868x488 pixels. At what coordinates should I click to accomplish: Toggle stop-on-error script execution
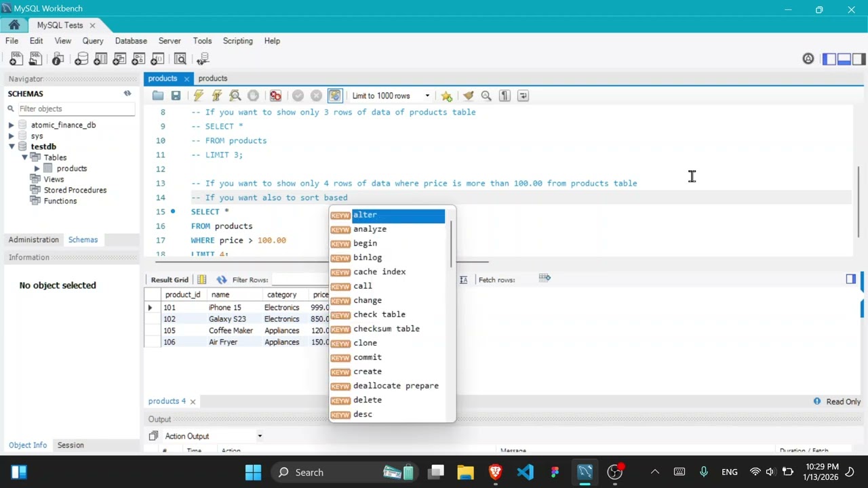275,96
